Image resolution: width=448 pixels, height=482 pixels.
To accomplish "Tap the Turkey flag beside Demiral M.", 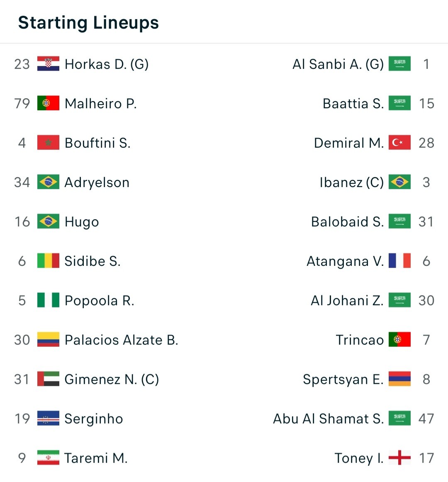I will point(399,143).
